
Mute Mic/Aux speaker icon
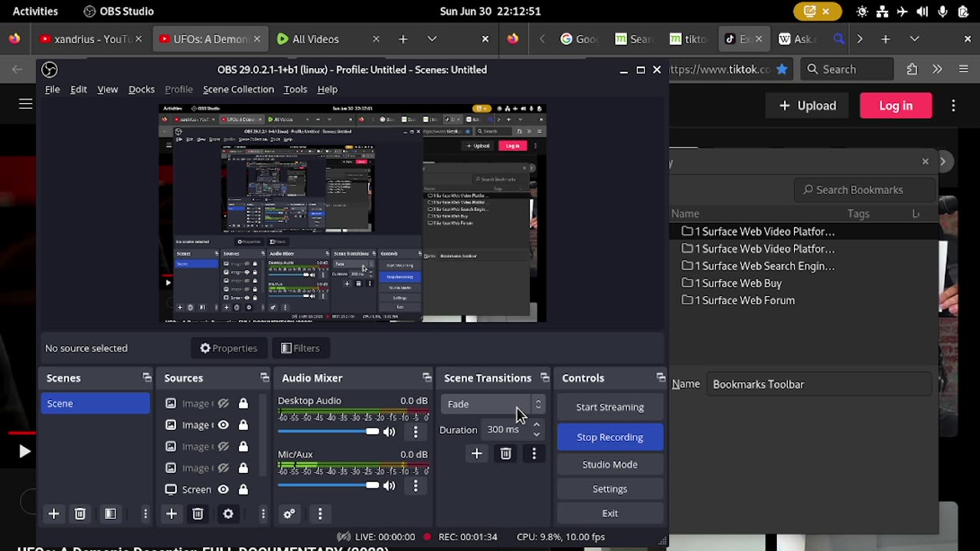click(389, 485)
